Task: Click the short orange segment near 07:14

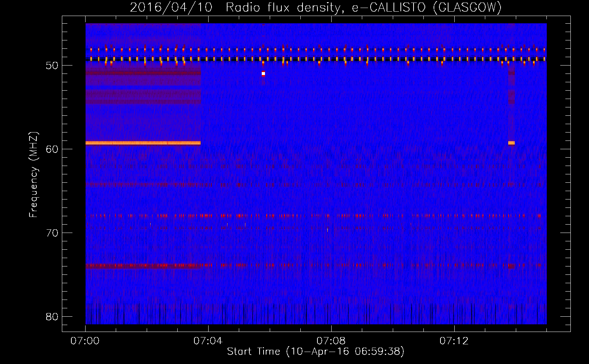Action: 511,143
